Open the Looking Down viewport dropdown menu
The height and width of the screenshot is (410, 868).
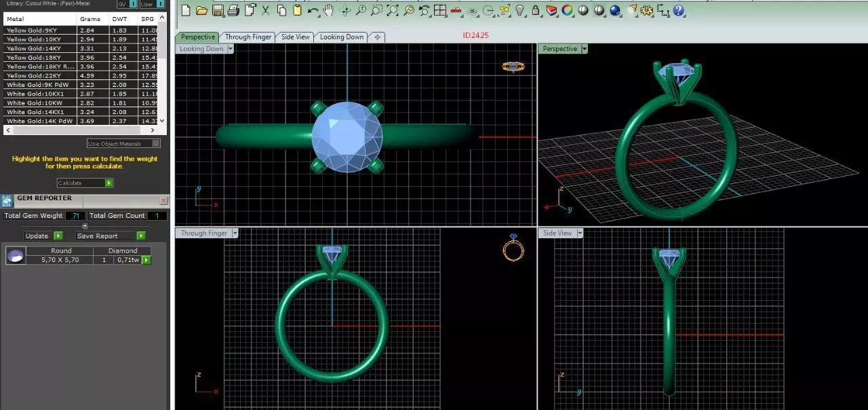230,49
